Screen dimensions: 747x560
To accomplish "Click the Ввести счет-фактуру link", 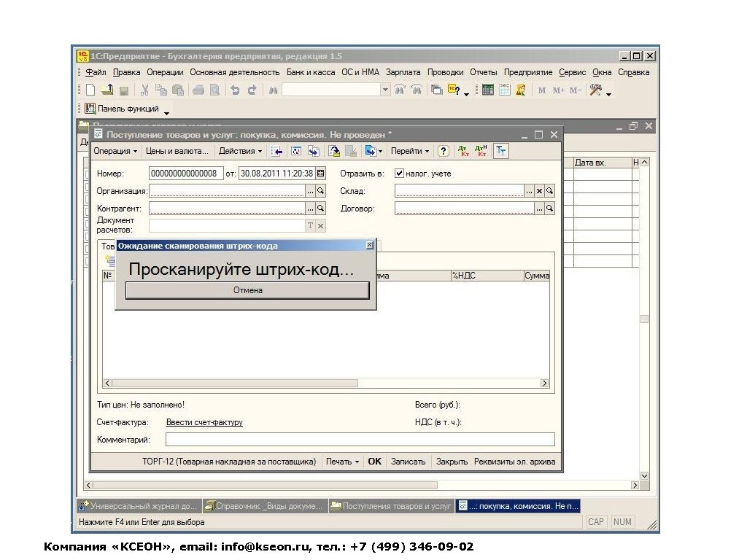I will [204, 422].
